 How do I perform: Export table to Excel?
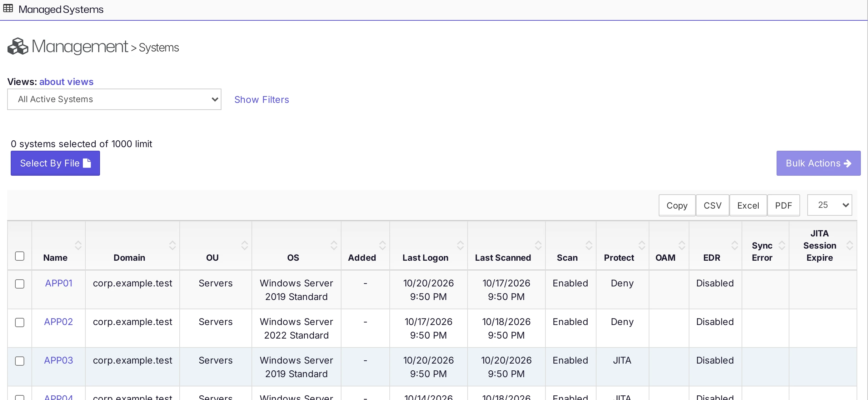[x=748, y=205]
